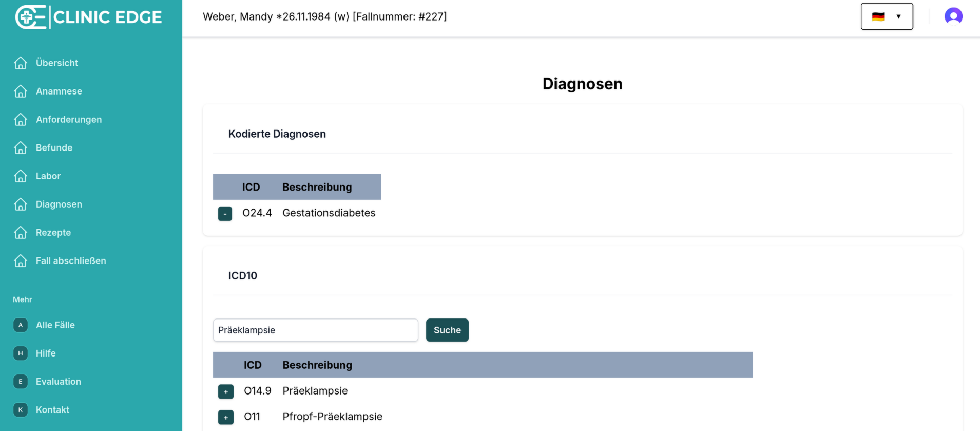Select the Diagnosen sidebar entry
This screenshot has height=431, width=980.
pyautogui.click(x=59, y=204)
